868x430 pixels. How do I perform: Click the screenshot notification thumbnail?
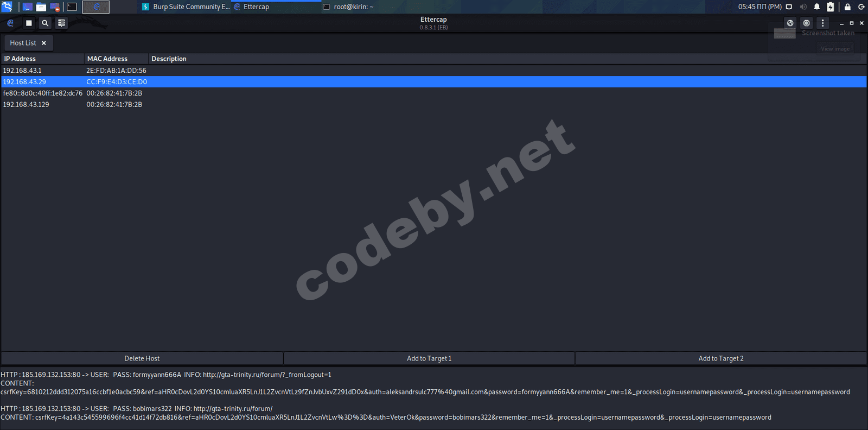pos(784,33)
